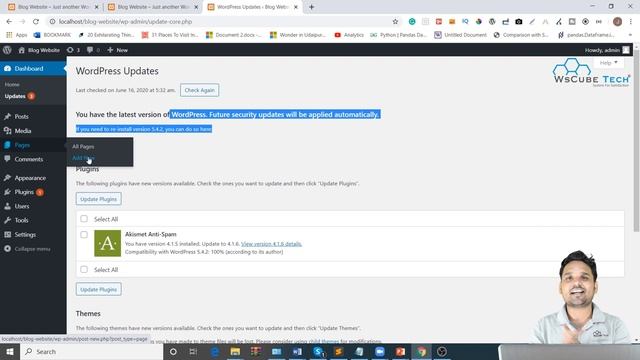Go back in browser history
This screenshot has height=360, width=640.
tap(9, 22)
